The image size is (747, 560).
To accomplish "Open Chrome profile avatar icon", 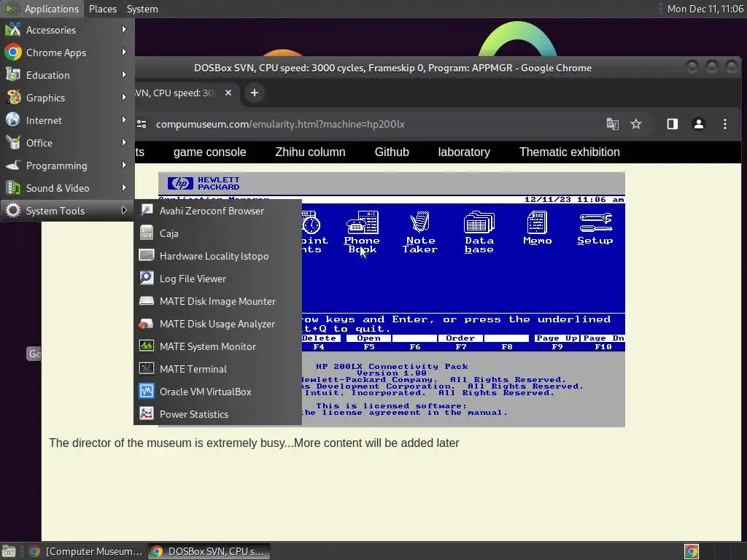I will 698,124.
